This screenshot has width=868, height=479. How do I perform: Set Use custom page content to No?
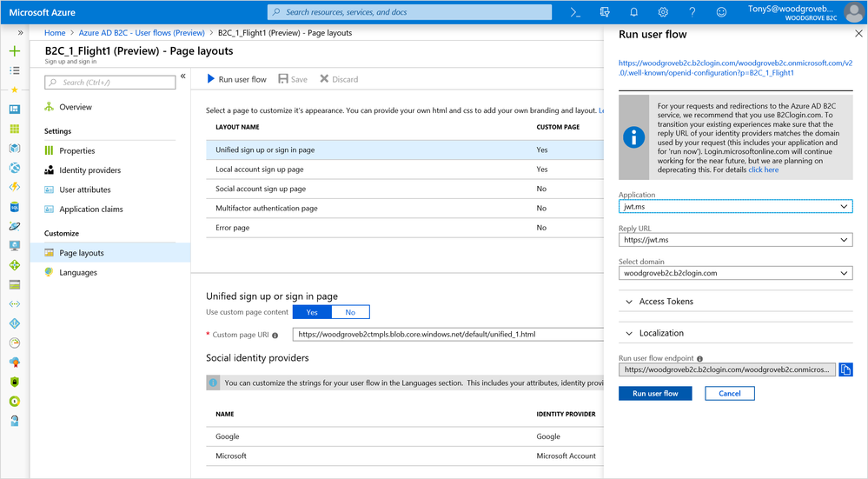coord(350,312)
